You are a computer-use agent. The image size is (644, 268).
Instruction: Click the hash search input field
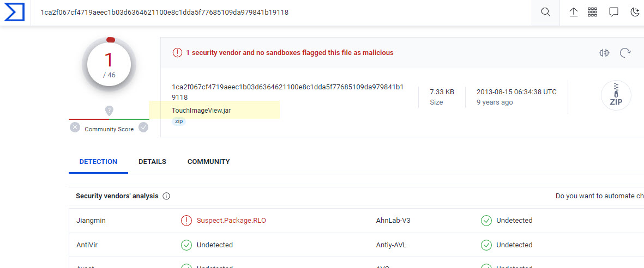coord(273,12)
